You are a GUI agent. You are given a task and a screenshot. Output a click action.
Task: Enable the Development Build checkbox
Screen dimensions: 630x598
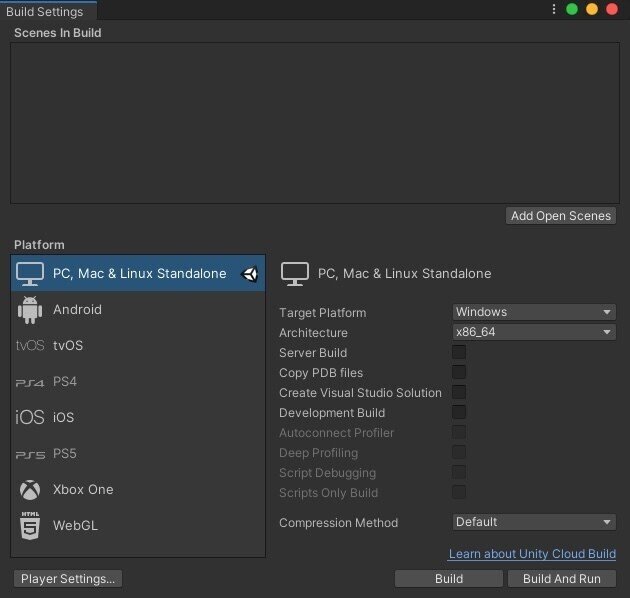(x=459, y=412)
